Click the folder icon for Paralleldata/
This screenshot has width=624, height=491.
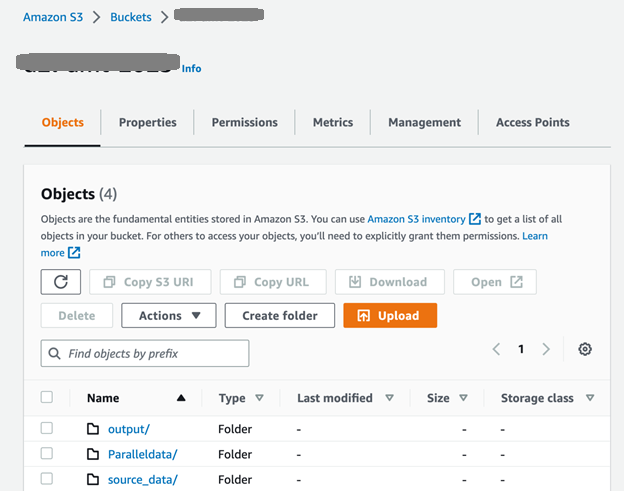93,454
